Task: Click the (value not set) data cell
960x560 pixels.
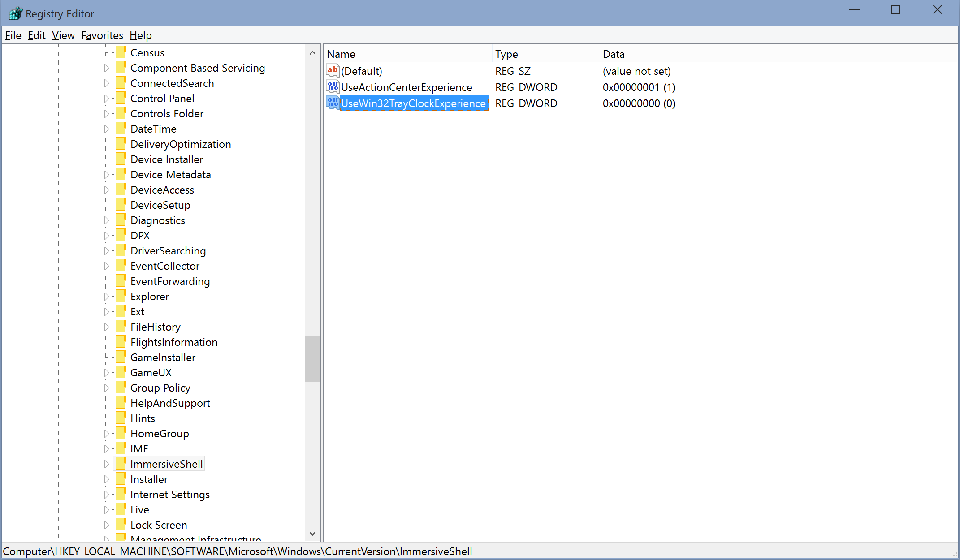Action: (x=636, y=71)
